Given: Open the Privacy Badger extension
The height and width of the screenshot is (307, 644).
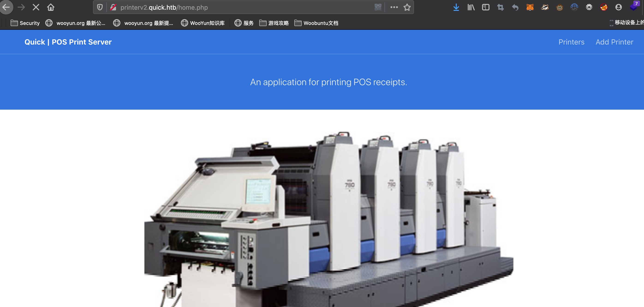Looking at the screenshot, I should (545, 7).
